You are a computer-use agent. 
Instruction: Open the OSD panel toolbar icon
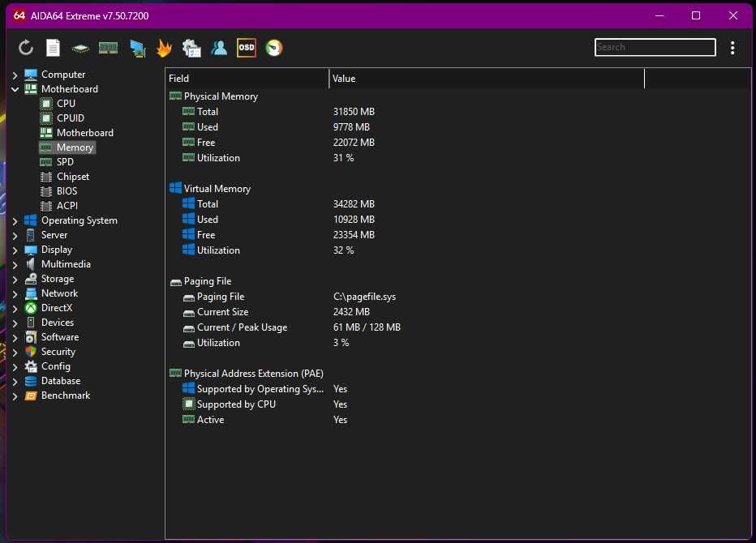[x=247, y=47]
